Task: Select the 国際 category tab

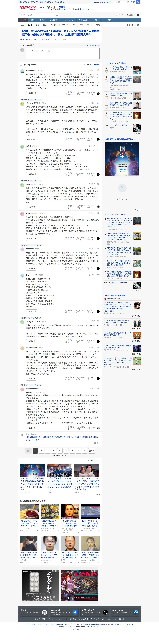Action: (x=37, y=25)
